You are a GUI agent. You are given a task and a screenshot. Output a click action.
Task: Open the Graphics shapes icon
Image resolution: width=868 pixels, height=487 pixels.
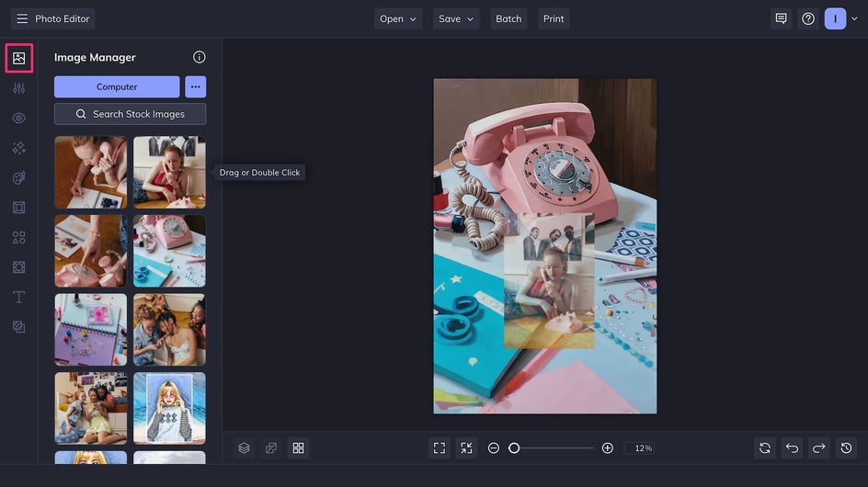[18, 237]
